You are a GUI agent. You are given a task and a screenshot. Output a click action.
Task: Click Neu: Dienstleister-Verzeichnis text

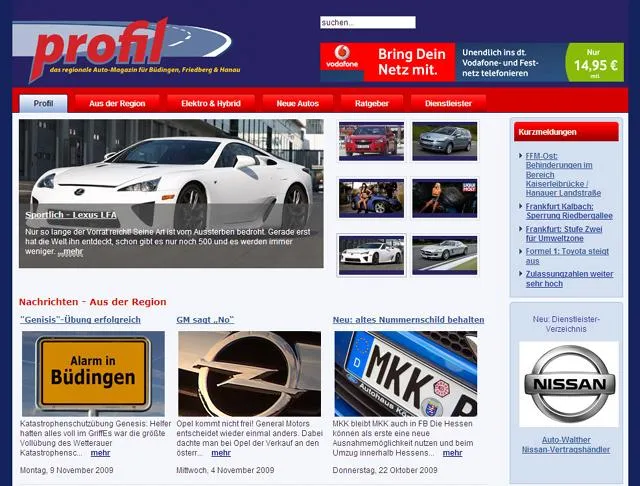coord(566,324)
